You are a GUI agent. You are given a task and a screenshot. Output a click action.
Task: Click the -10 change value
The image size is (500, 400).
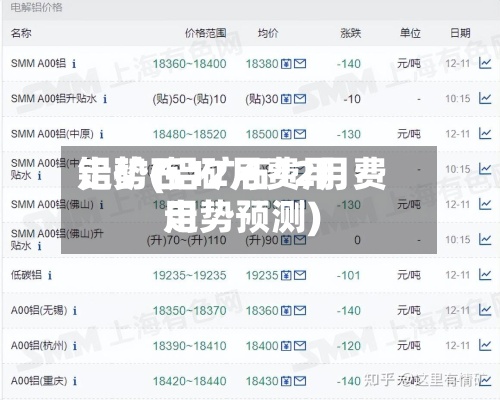point(352,99)
